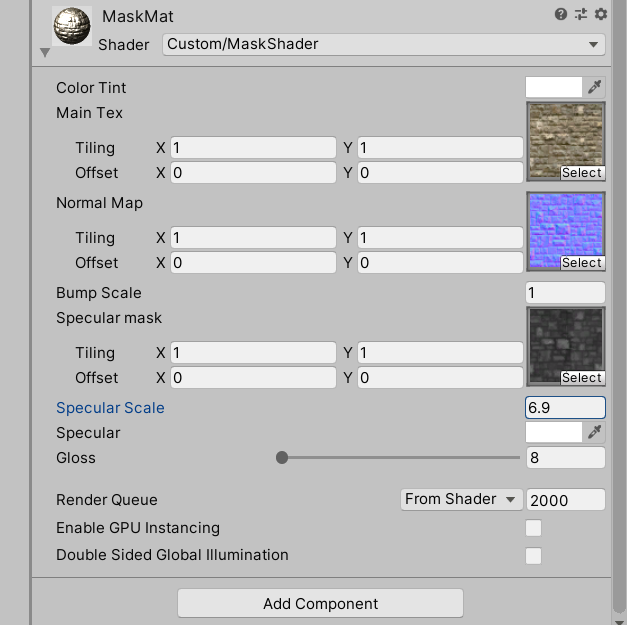Click the Normal Map purple texture thumbnail
The image size is (627, 625).
[x=566, y=231]
